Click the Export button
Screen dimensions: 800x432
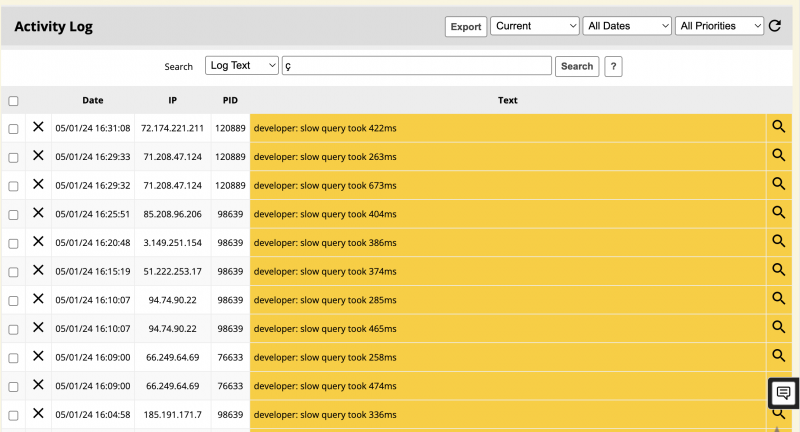click(466, 27)
